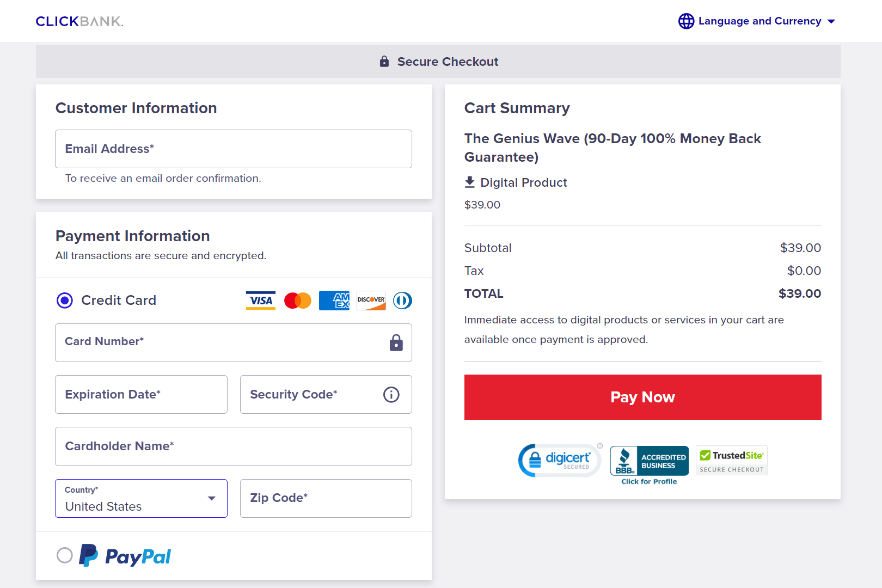Click the BBB Accredited Business badge
Viewport: 882px width, 588px height.
[649, 461]
